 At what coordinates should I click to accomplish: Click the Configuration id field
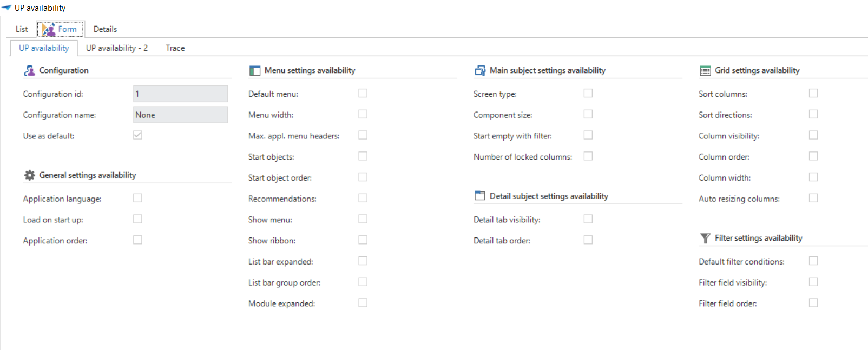click(x=180, y=94)
